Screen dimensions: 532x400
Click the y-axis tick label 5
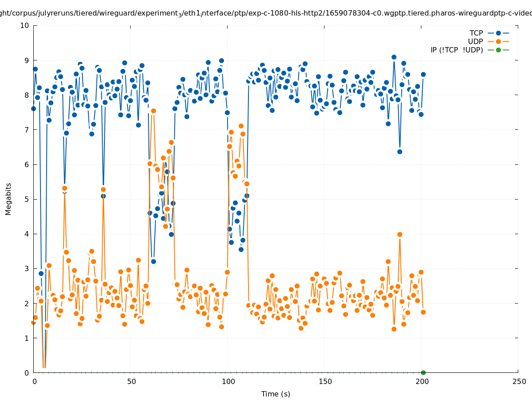pyautogui.click(x=26, y=199)
